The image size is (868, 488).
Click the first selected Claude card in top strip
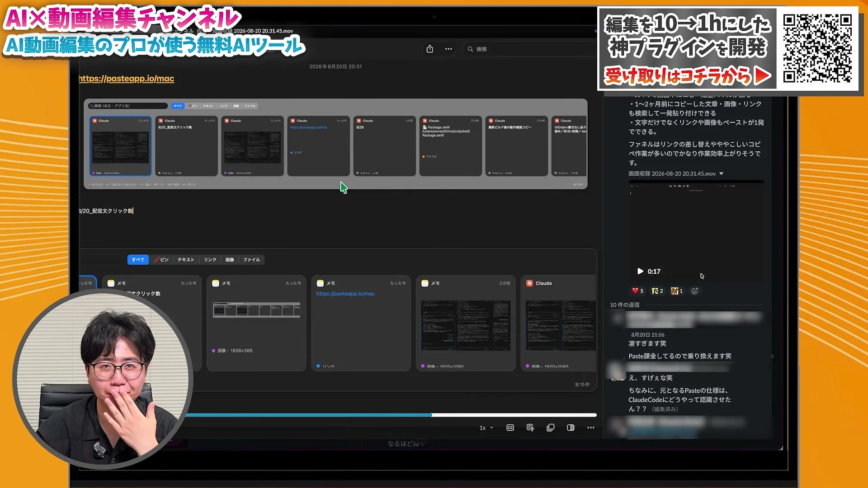120,146
